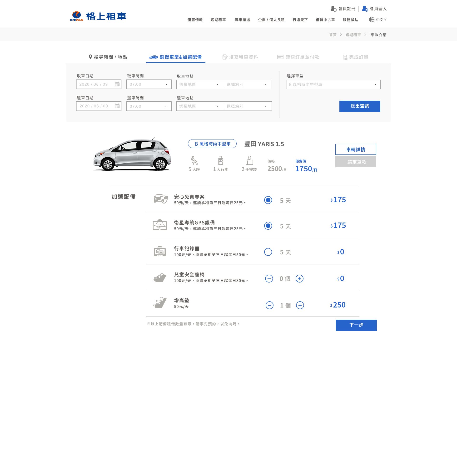Click 短期租車 breadcrumb link

point(353,35)
